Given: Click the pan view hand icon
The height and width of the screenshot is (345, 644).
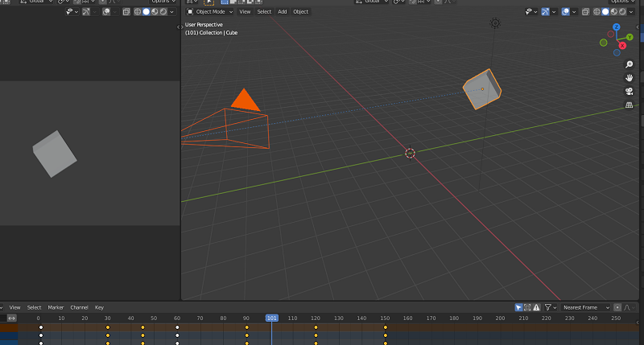Looking at the screenshot, I should click(x=629, y=77).
